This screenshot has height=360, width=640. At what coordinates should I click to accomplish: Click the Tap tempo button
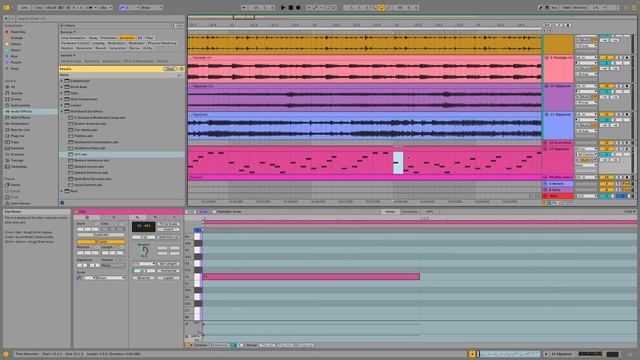click(39, 7)
